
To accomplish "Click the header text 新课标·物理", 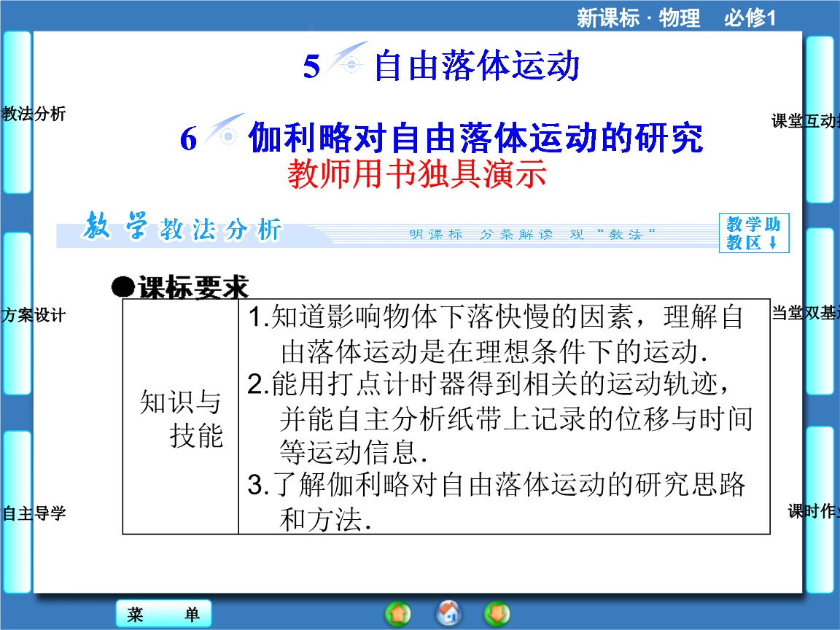I will pos(638,17).
